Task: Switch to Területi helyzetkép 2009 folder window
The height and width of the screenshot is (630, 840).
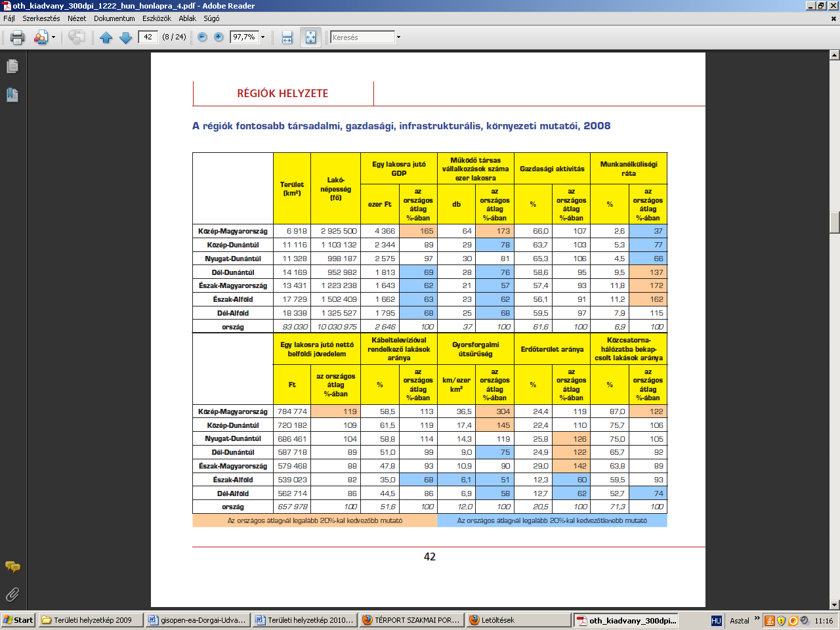Action: click(91, 620)
